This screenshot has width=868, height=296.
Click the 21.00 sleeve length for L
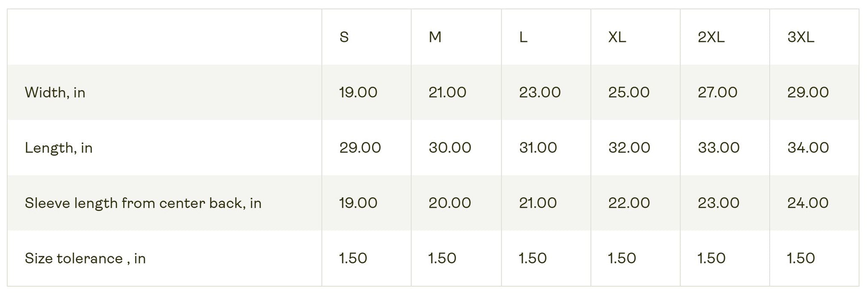click(x=538, y=203)
